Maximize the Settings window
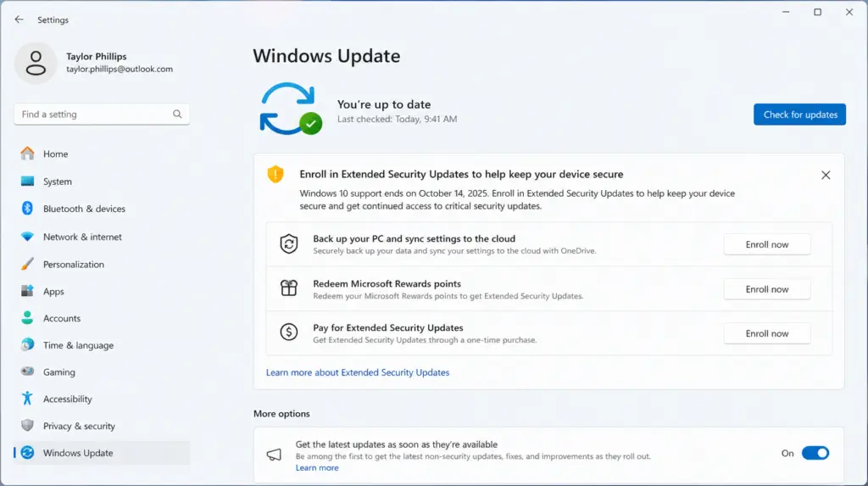 pyautogui.click(x=817, y=12)
